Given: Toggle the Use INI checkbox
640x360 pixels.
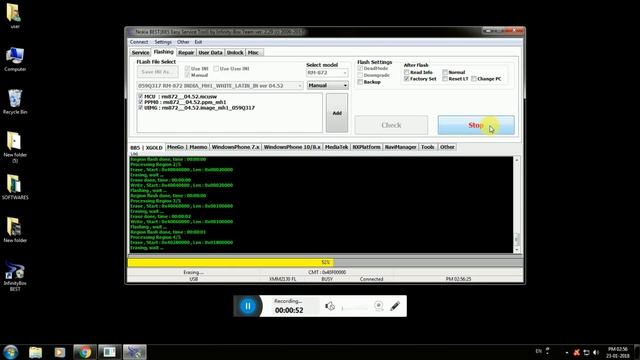Looking at the screenshot, I should coord(187,69).
